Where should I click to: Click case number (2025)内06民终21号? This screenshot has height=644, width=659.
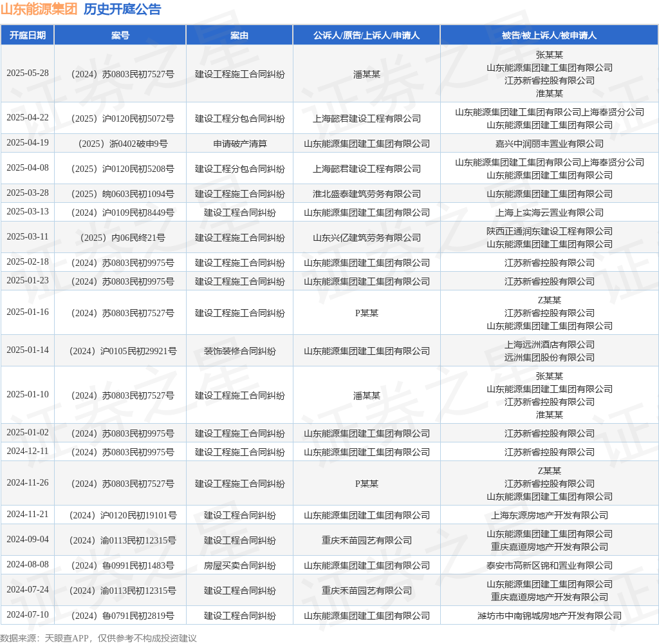[x=123, y=238]
